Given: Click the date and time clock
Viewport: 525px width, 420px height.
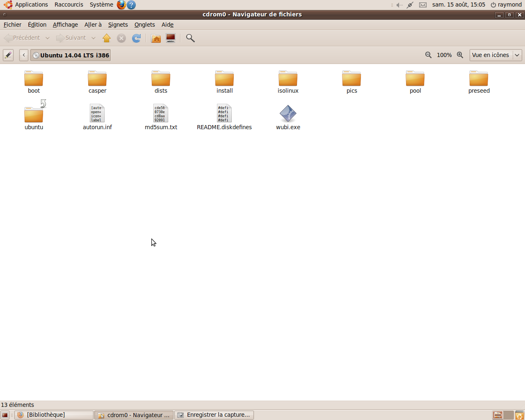Looking at the screenshot, I should [459, 5].
